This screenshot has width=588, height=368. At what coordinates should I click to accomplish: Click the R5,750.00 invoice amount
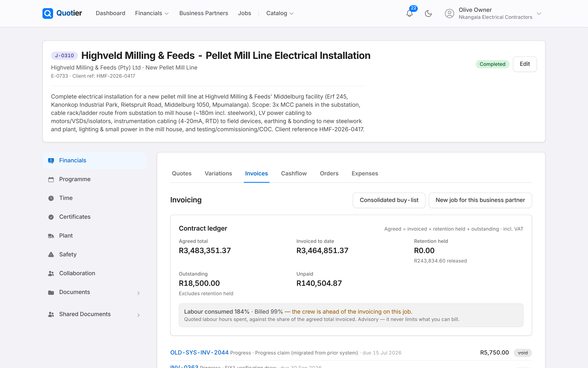coord(494,353)
